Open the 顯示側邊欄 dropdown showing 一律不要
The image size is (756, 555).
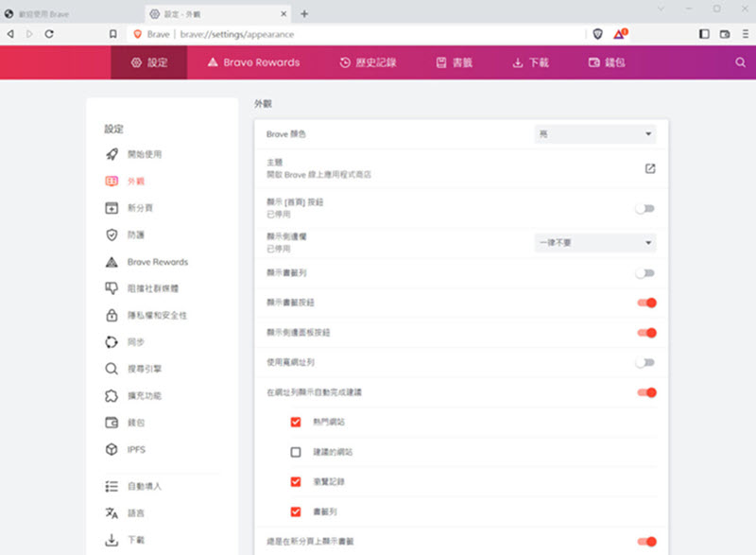(595, 243)
